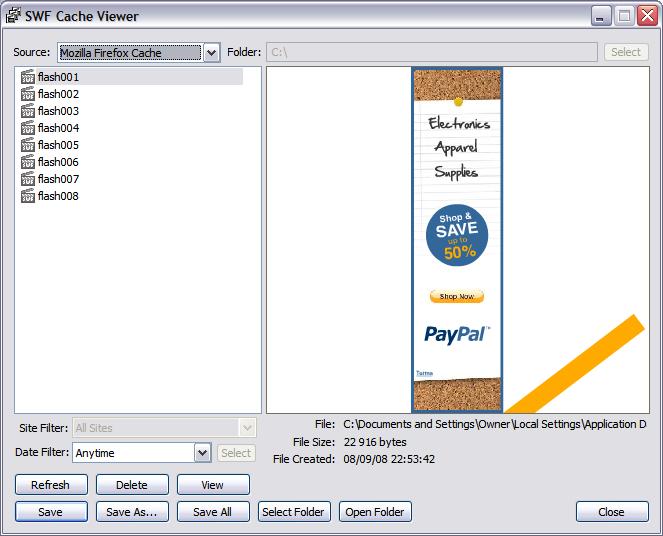Refresh the cache file list
Image resolution: width=663 pixels, height=536 pixels.
51,484
